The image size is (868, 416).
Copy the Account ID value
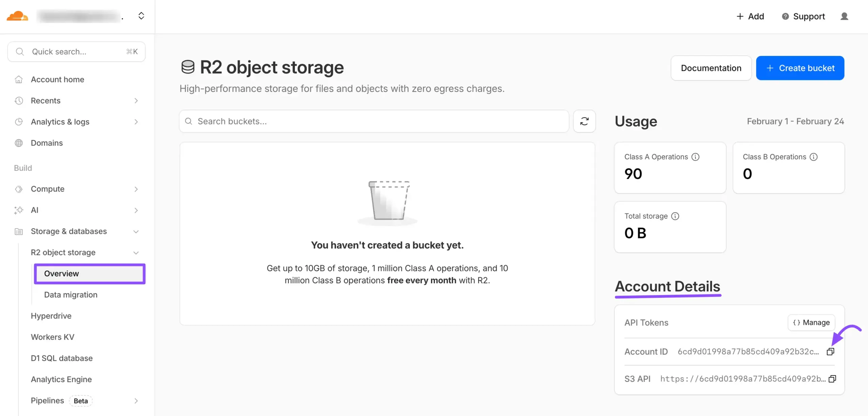[830, 352]
